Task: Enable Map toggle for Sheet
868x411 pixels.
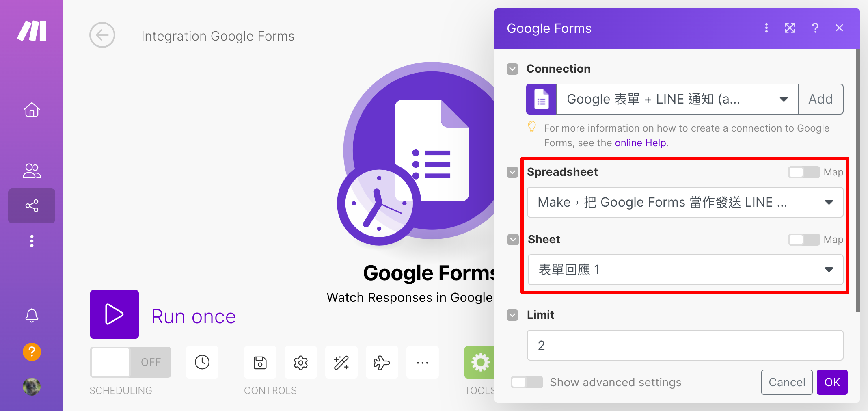Action: (804, 240)
